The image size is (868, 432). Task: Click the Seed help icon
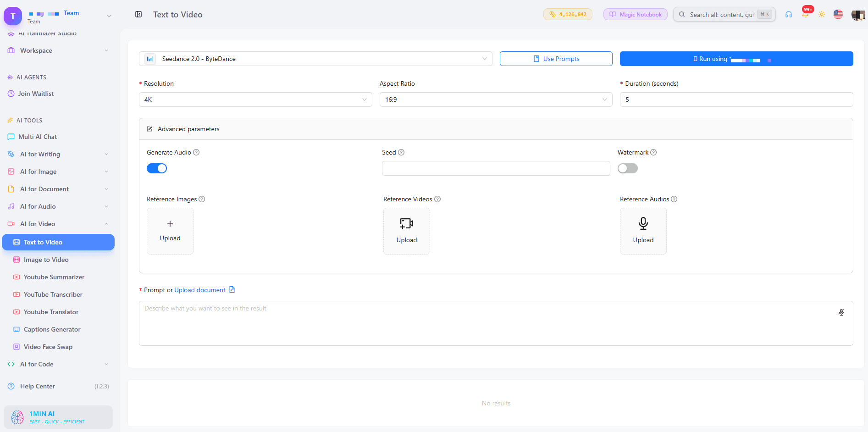point(401,152)
